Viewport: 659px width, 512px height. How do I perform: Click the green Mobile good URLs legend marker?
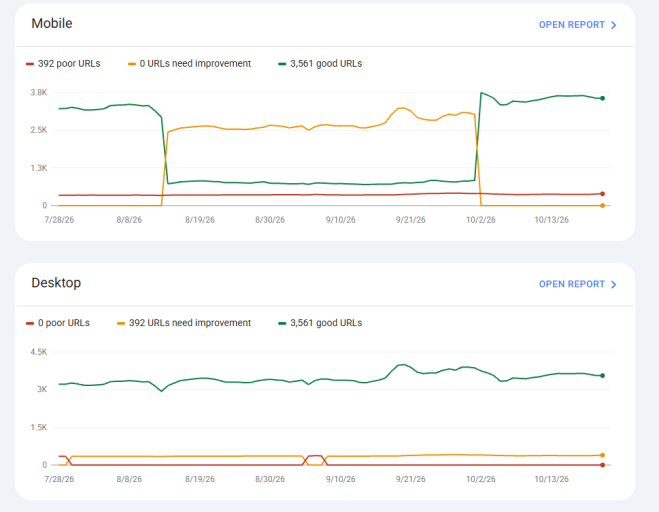(x=282, y=64)
